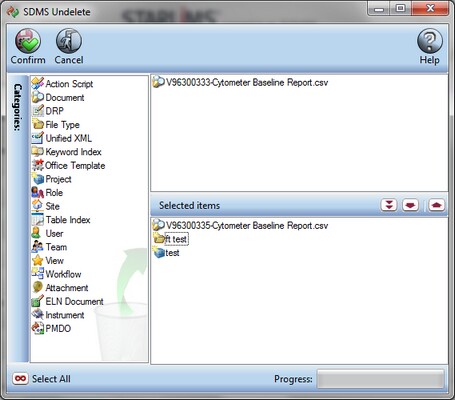Screen dimensions: 455x400
Task: Select the PMDO category icon
Action: pos(38,328)
